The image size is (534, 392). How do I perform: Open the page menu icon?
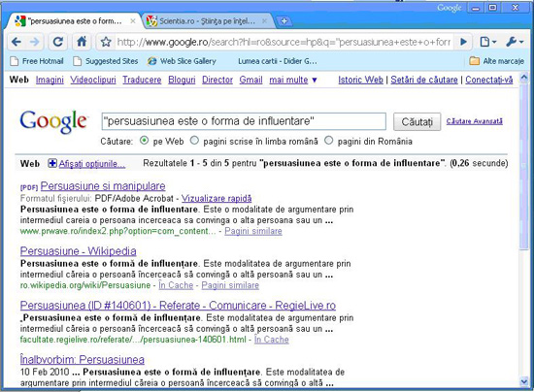(488, 42)
